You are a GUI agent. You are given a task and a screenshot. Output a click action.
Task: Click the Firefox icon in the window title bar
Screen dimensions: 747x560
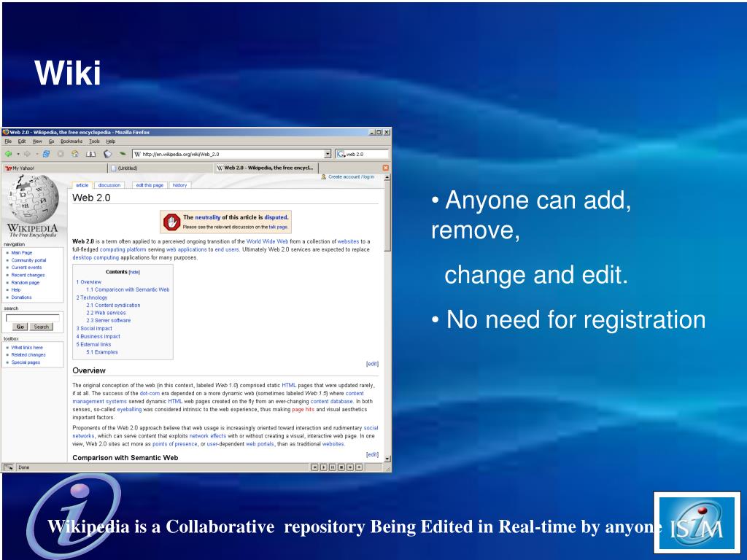coord(6,133)
